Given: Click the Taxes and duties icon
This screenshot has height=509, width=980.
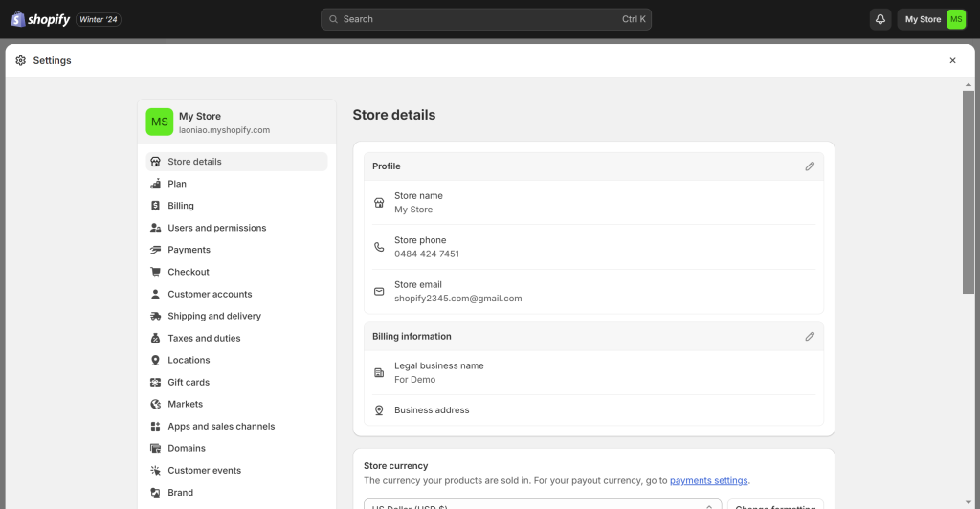Looking at the screenshot, I should point(156,338).
